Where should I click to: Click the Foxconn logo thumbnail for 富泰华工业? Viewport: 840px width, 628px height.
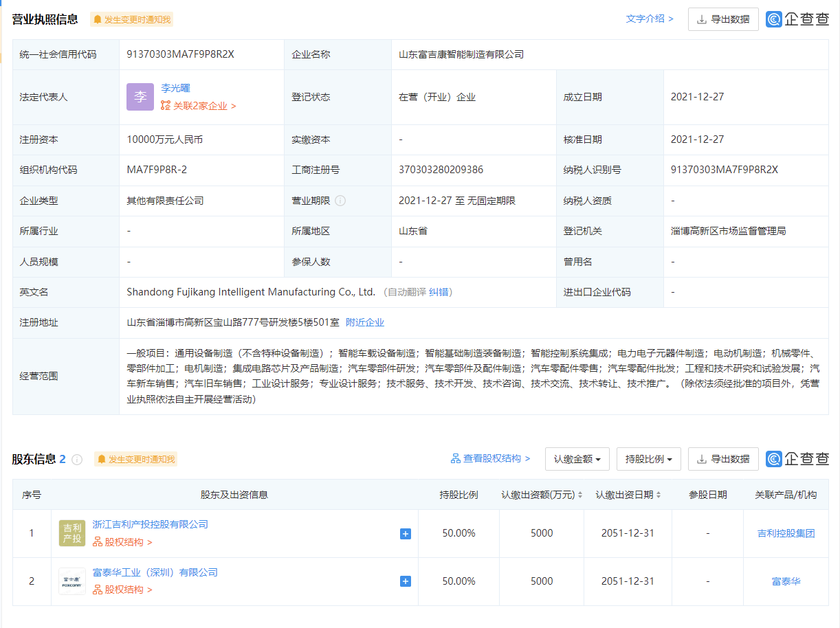click(72, 581)
